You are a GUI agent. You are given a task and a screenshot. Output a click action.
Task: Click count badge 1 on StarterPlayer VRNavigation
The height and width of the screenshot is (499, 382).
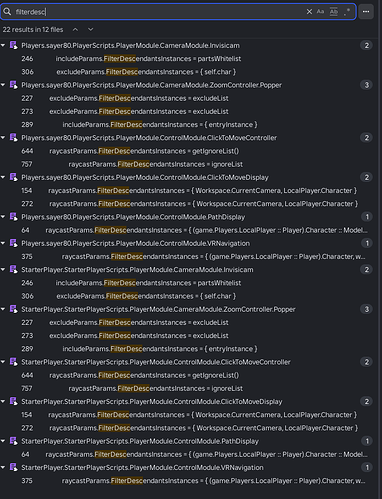coord(367,468)
